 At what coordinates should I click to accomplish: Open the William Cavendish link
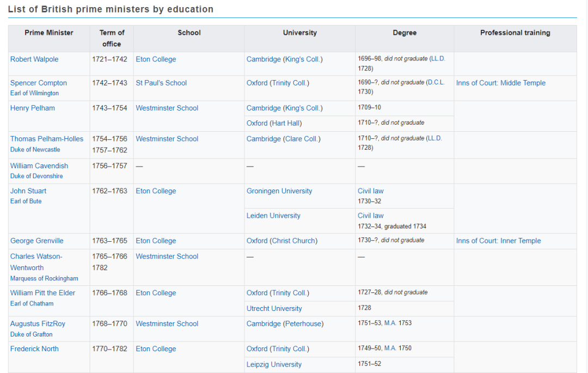[39, 166]
